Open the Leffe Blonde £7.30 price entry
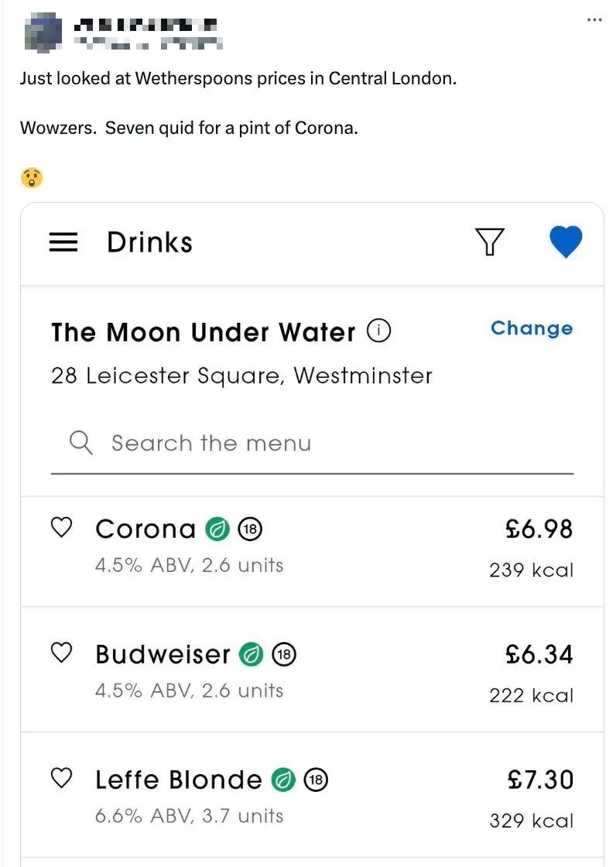The image size is (616, 867). [540, 779]
